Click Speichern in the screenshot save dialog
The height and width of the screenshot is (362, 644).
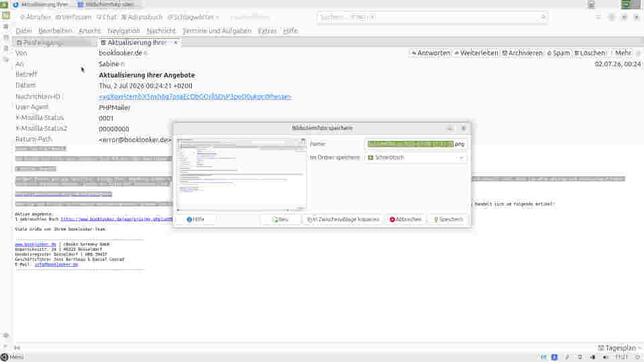(448, 219)
